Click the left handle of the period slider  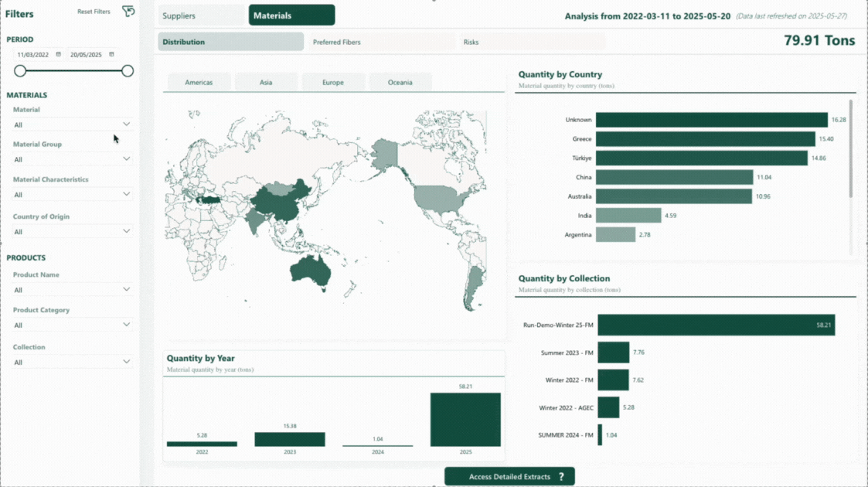point(20,71)
